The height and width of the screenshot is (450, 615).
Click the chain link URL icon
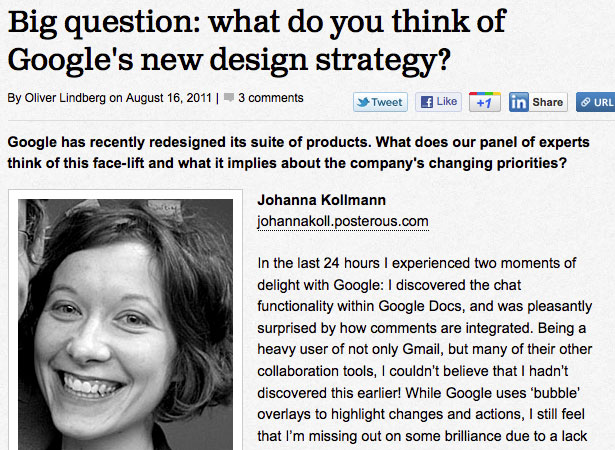pyautogui.click(x=585, y=102)
